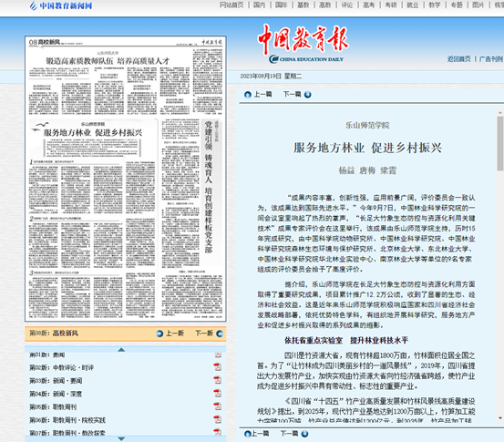Open 图片 in top navigation

click(478, 5)
